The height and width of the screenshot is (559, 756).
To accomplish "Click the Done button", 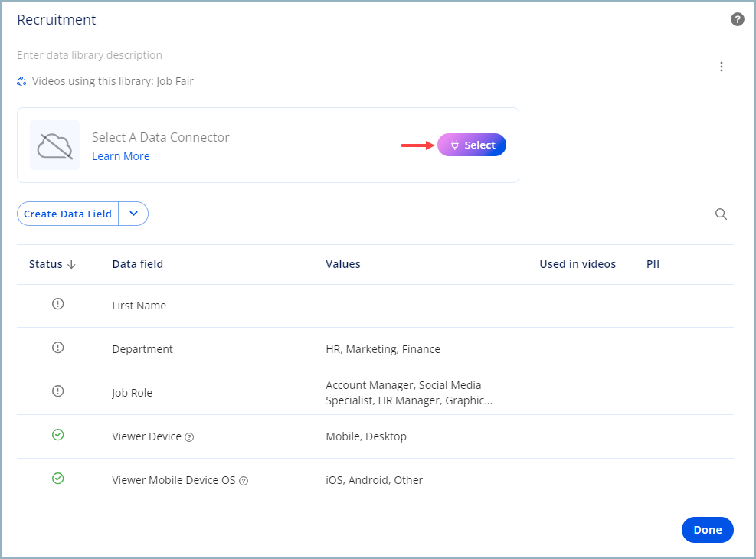I will pyautogui.click(x=707, y=530).
